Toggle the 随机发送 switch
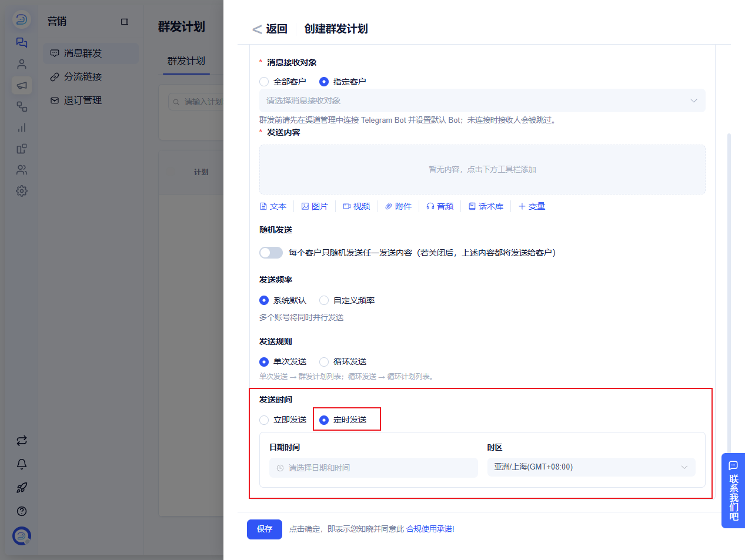Viewport: 745px width, 560px height. coord(271,253)
